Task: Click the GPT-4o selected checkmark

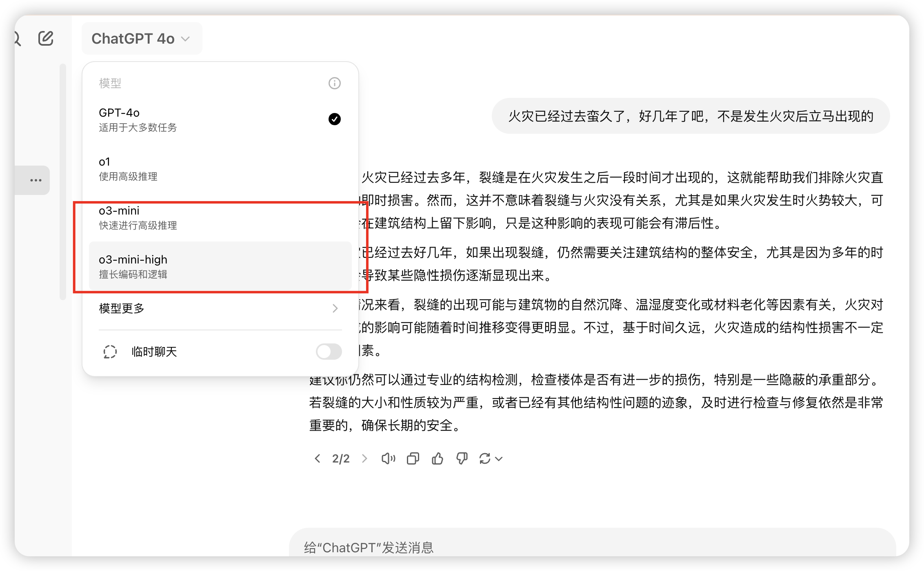Action: tap(335, 119)
